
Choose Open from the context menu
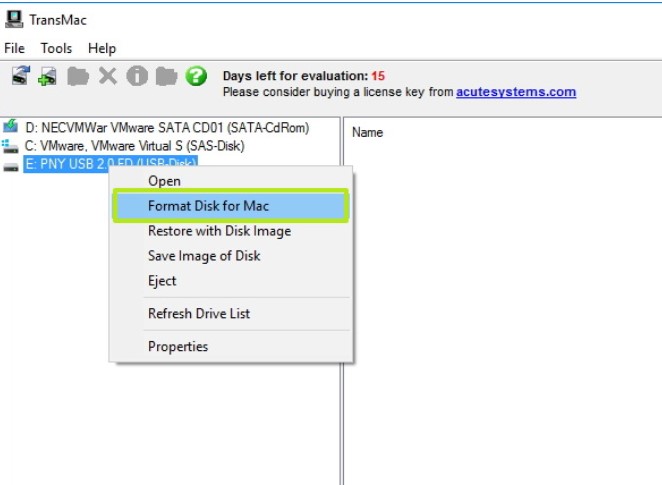pos(231,181)
